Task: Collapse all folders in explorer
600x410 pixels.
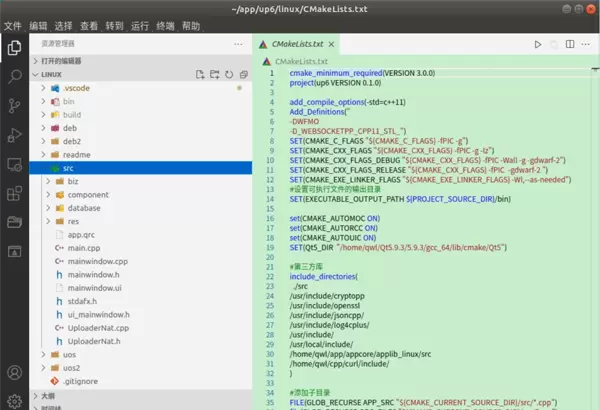Action: coord(243,74)
